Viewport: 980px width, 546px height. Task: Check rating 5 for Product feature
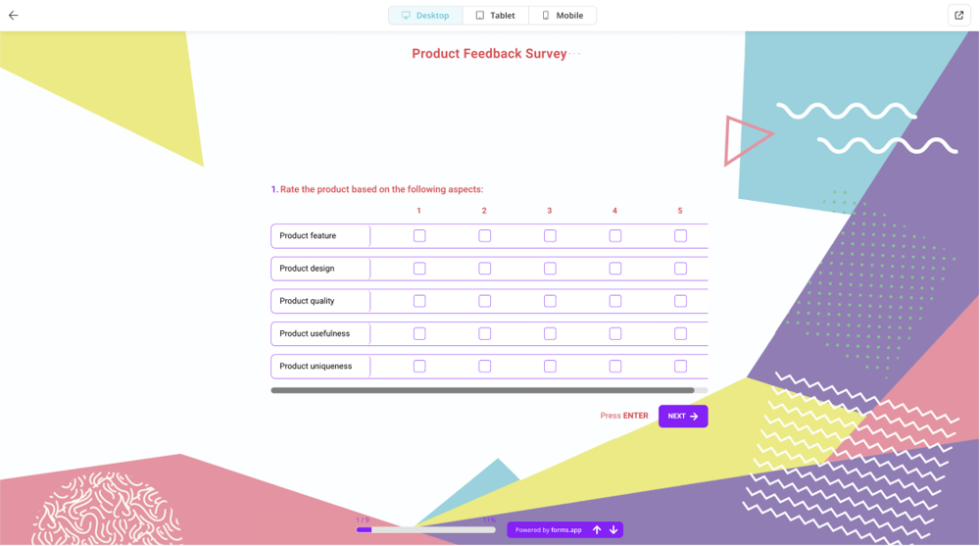[x=680, y=236]
